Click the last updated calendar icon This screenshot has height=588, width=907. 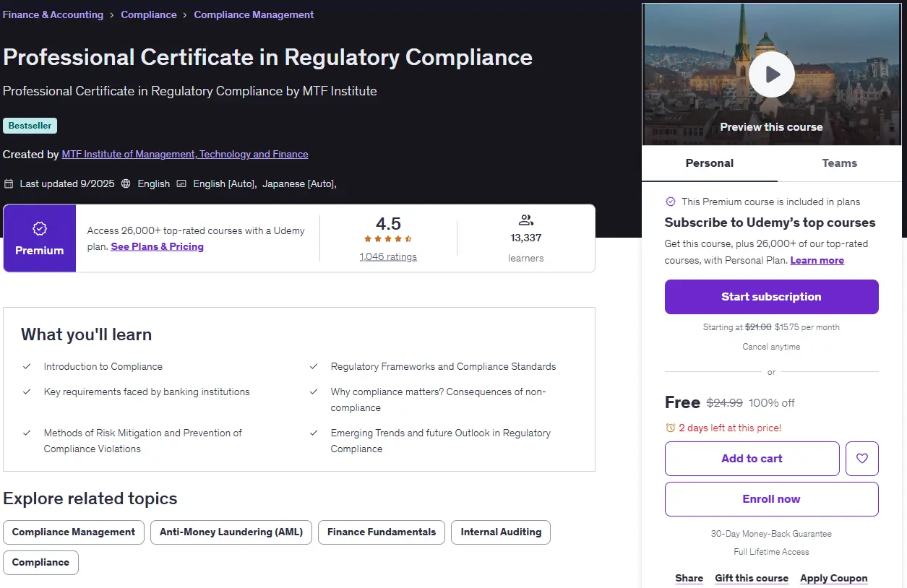(9, 183)
